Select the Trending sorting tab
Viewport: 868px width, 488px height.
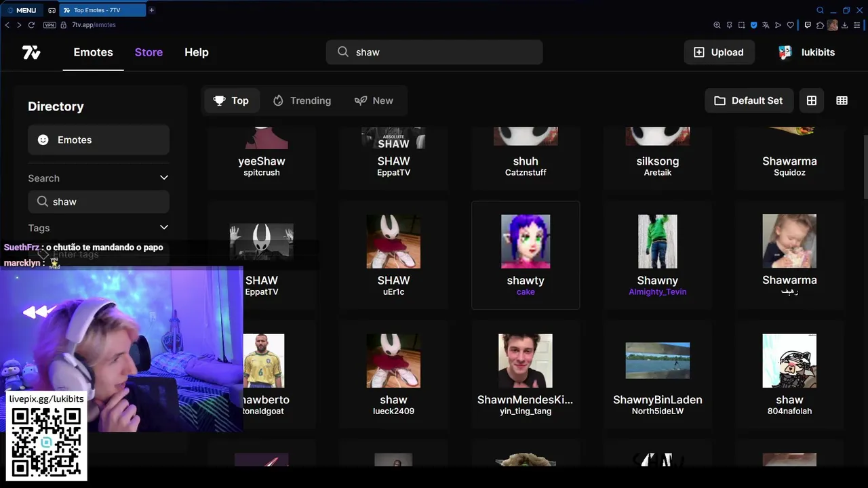(302, 100)
